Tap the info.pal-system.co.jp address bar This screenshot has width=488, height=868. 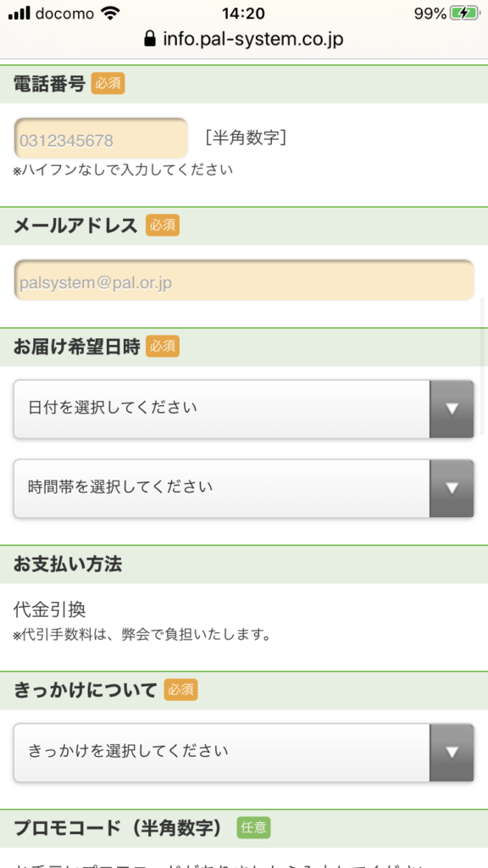[x=244, y=39]
